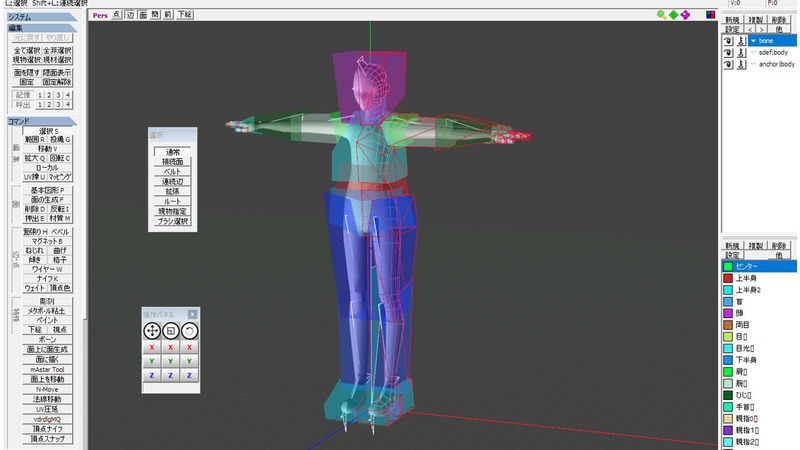Click the red X under the rotate handle

(x=189, y=347)
